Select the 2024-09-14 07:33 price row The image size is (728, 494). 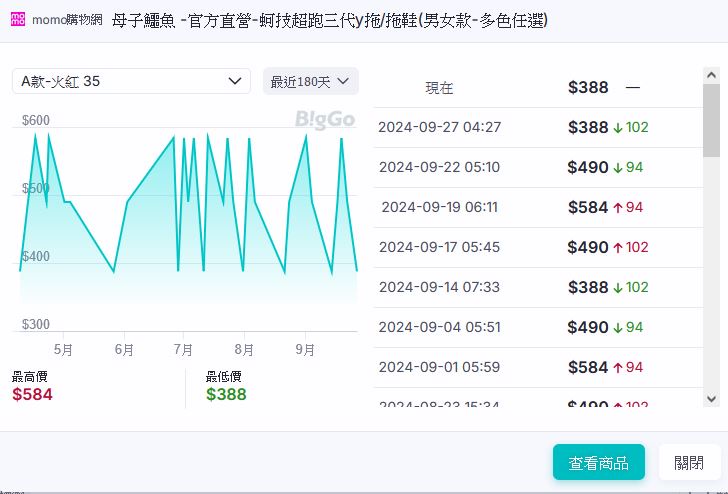coord(538,287)
